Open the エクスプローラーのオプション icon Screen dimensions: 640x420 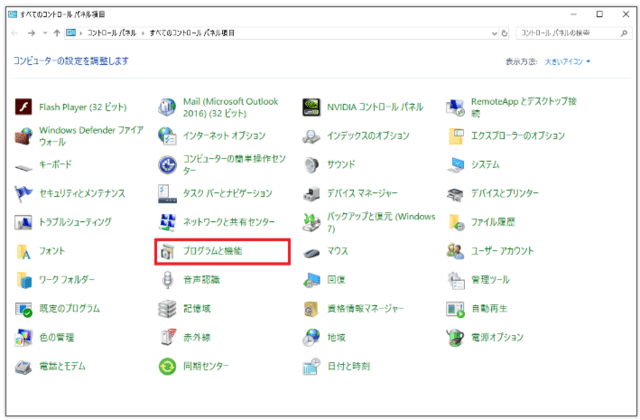point(455,136)
